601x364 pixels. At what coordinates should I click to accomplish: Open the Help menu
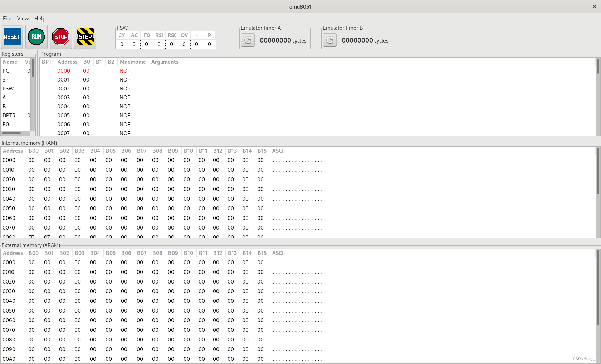coord(40,19)
